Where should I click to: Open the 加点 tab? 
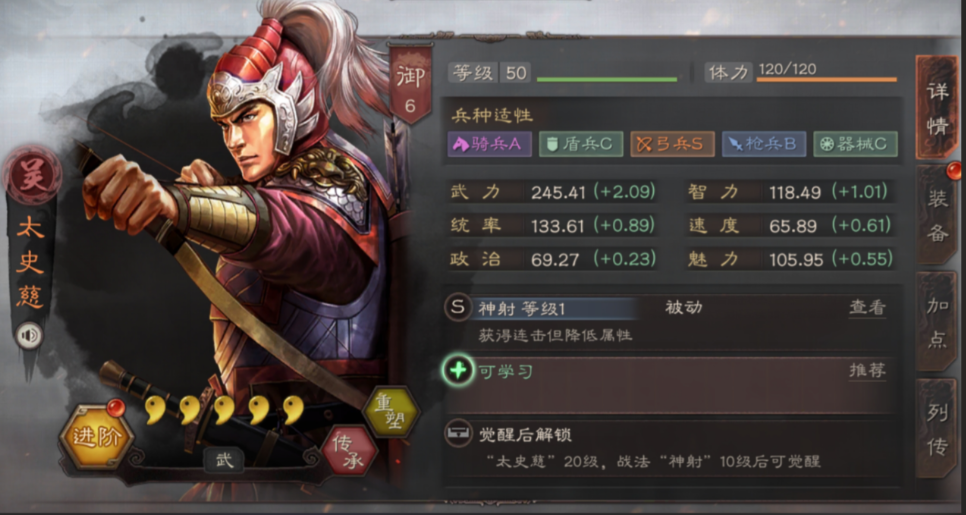[x=938, y=322]
